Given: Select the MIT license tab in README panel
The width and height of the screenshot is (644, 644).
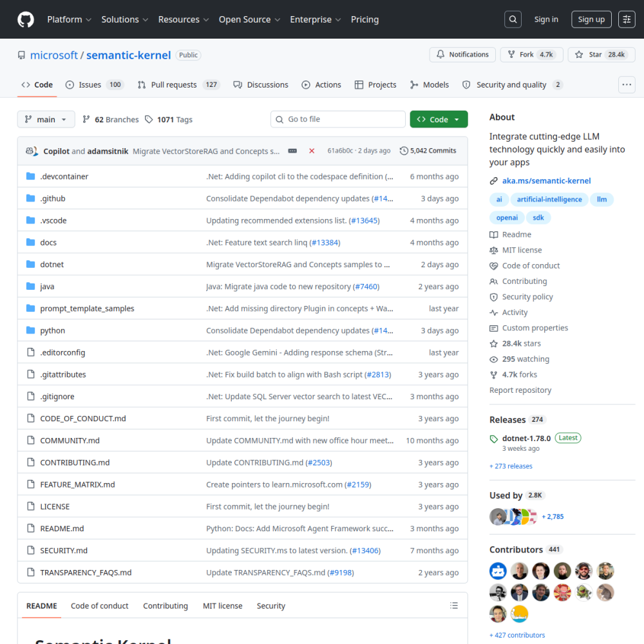Looking at the screenshot, I should tap(222, 605).
